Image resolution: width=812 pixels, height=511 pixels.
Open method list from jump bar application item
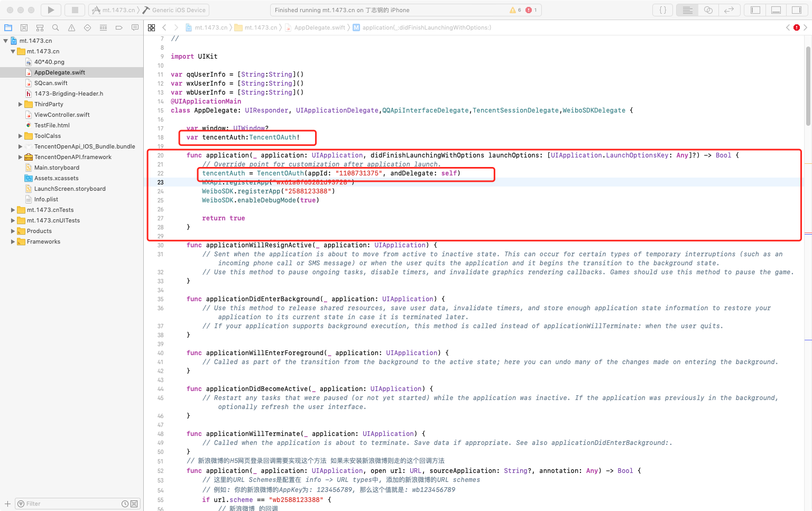point(422,27)
